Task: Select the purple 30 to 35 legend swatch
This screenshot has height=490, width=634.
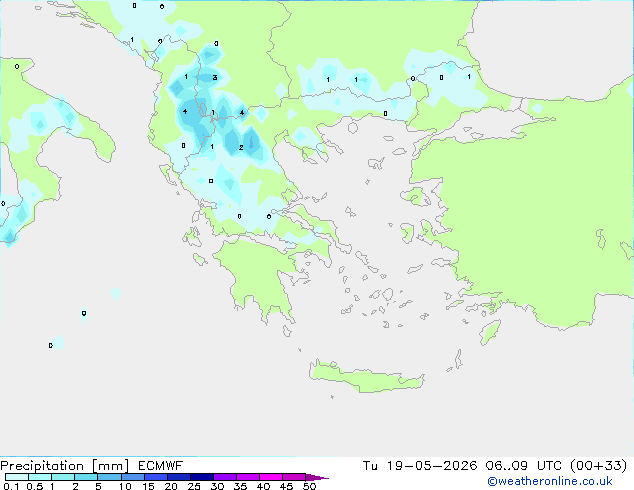Action: pyautogui.click(x=225, y=477)
